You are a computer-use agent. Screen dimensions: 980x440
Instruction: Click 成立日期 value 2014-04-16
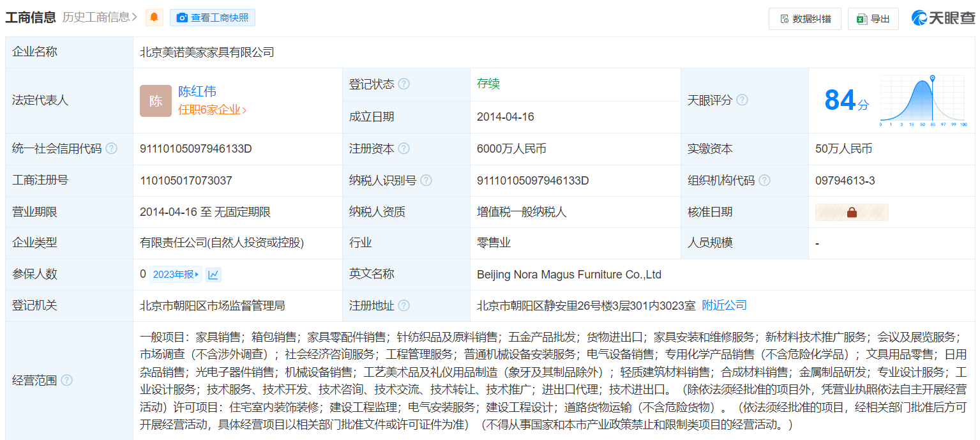[506, 117]
